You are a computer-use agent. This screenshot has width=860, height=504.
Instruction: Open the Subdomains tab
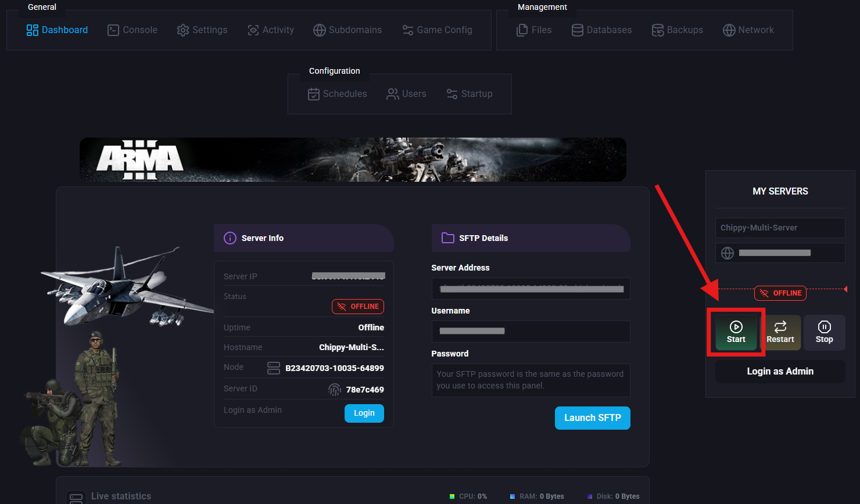pos(347,30)
